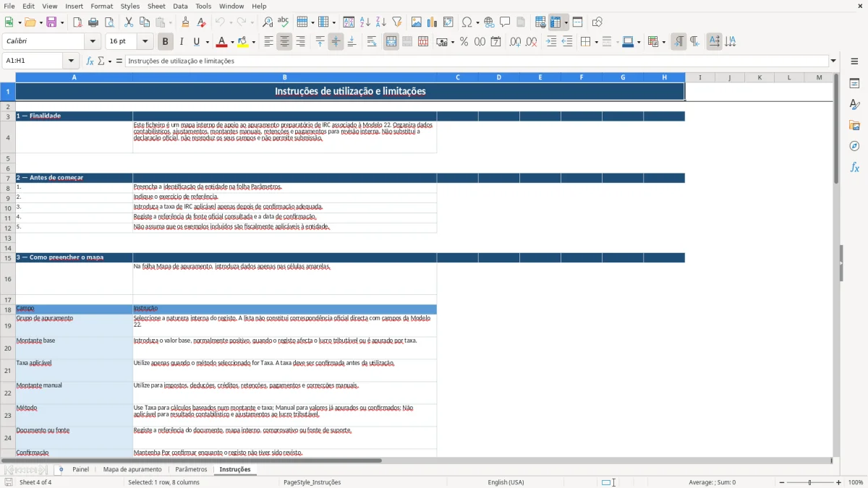Add a decimal place
Viewport: 868px width, 488px height.
click(x=515, y=42)
